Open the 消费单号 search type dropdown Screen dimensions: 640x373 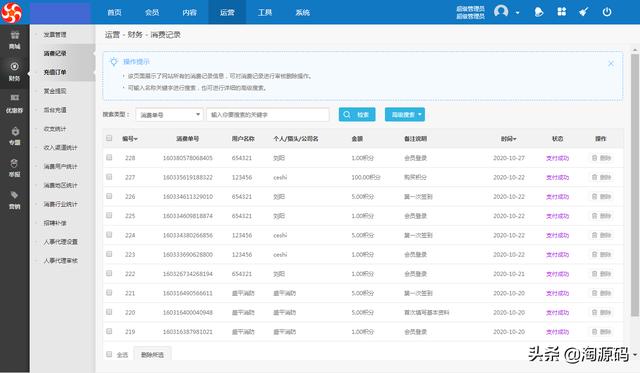click(169, 115)
